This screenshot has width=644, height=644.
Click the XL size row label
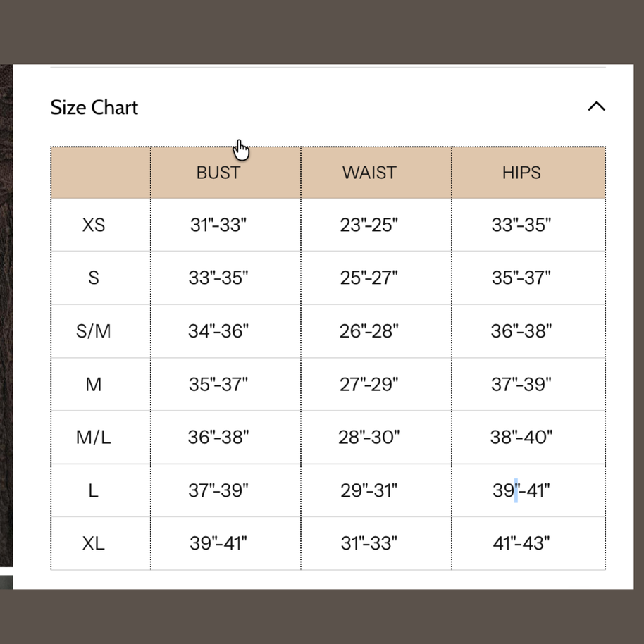(94, 543)
